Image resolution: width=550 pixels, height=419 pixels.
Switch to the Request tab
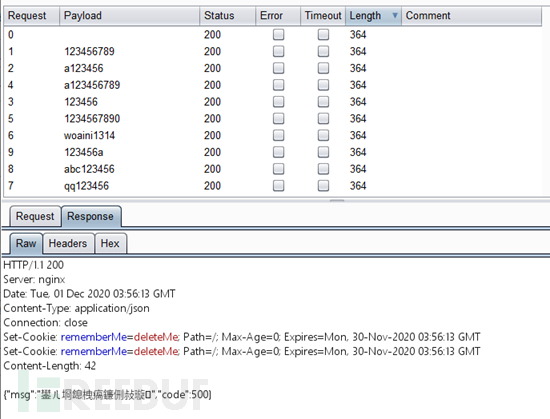(x=35, y=216)
